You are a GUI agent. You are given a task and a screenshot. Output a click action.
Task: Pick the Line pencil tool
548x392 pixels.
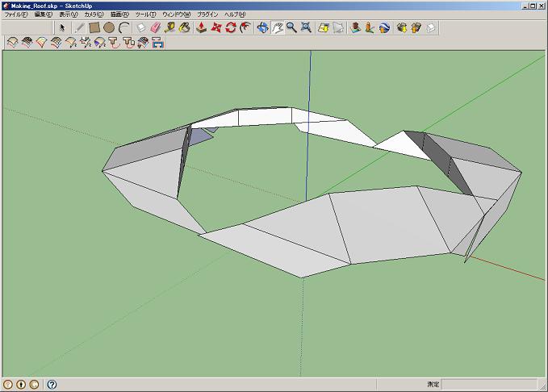coord(79,27)
